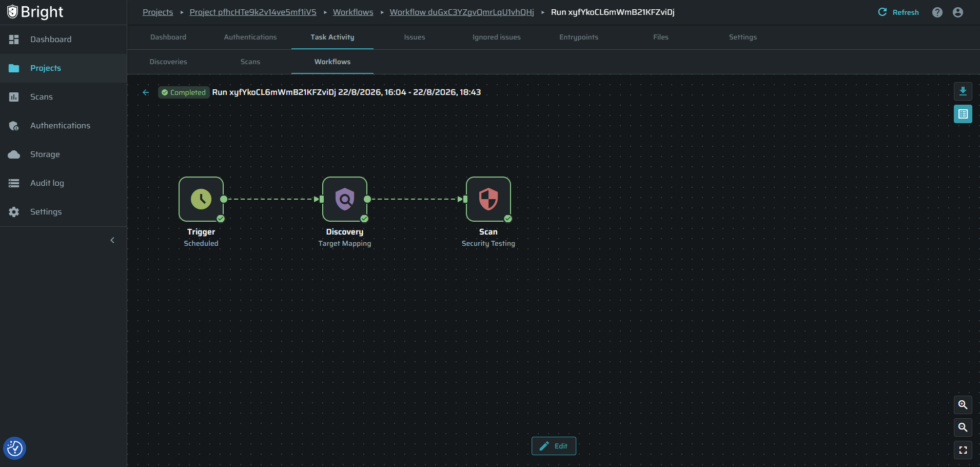Switch to the Files tab

pos(661,37)
